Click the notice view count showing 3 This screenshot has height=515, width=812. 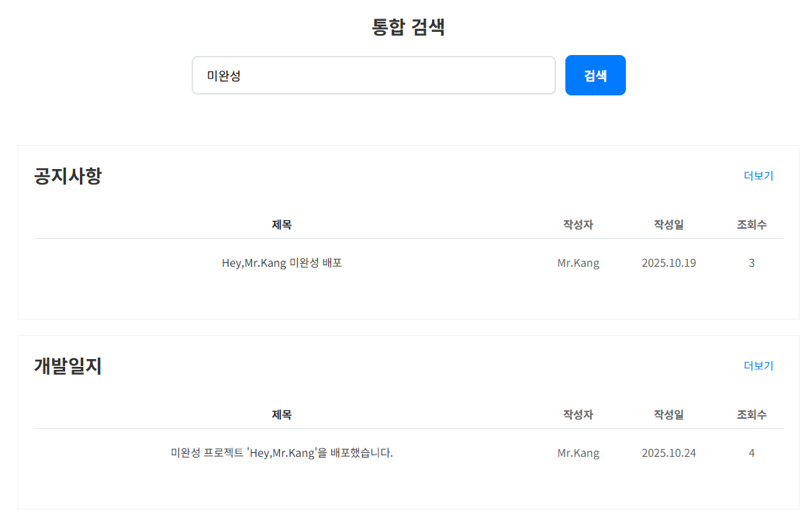(751, 262)
